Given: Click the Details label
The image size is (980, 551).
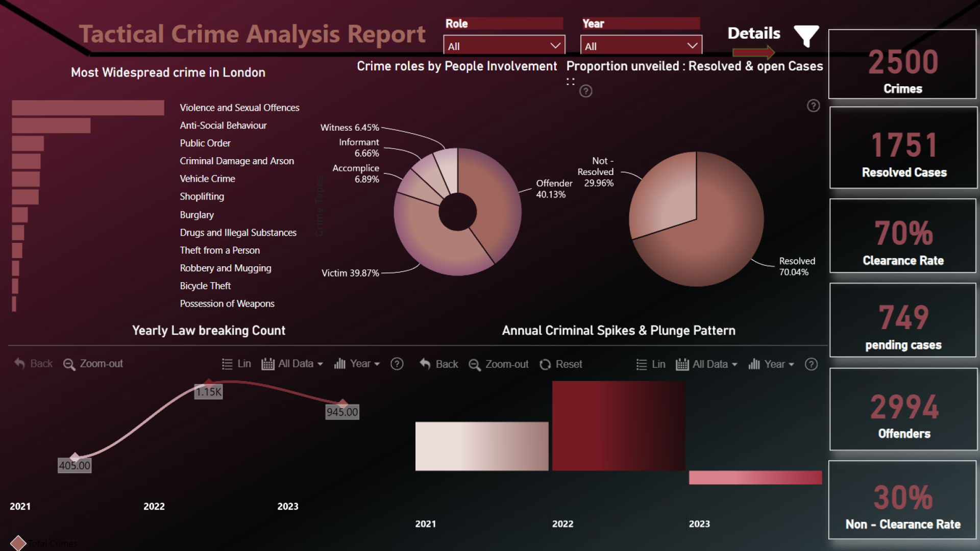Looking at the screenshot, I should 754,33.
